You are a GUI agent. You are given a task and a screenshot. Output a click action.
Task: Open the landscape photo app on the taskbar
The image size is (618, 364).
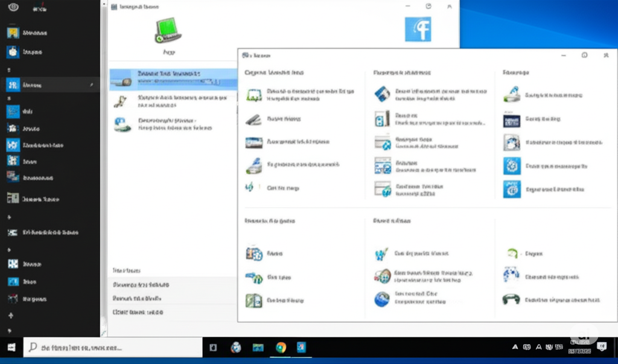coord(258,348)
